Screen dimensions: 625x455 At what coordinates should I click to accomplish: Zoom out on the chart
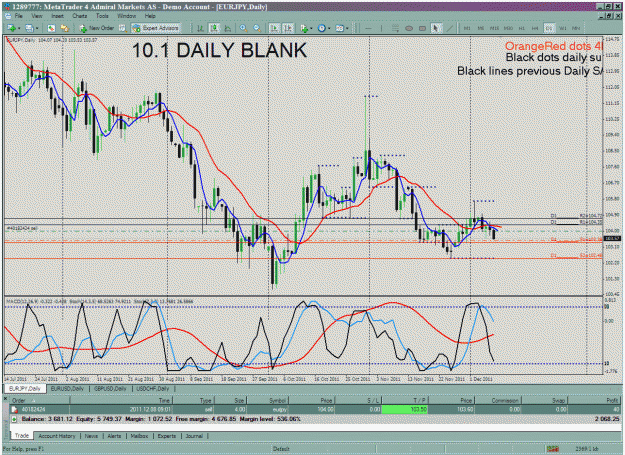[257, 28]
